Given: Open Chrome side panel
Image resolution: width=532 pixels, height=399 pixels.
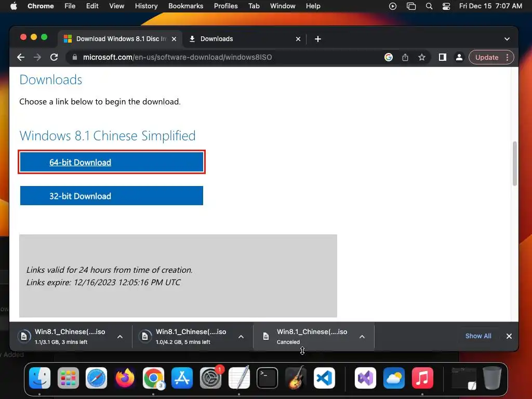Looking at the screenshot, I should 443,57.
